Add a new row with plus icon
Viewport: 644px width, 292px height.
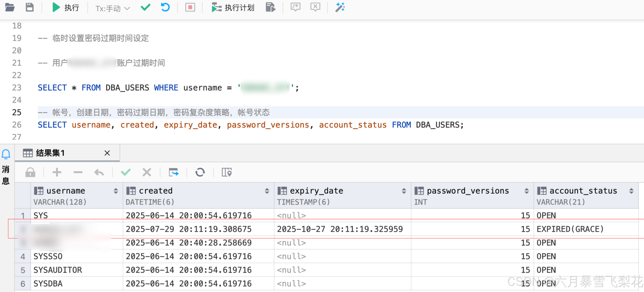57,172
